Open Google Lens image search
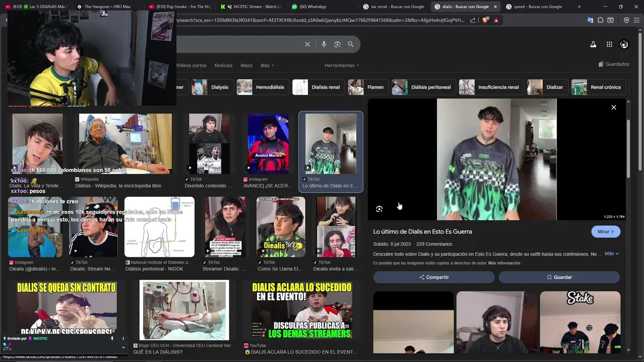 click(337, 44)
